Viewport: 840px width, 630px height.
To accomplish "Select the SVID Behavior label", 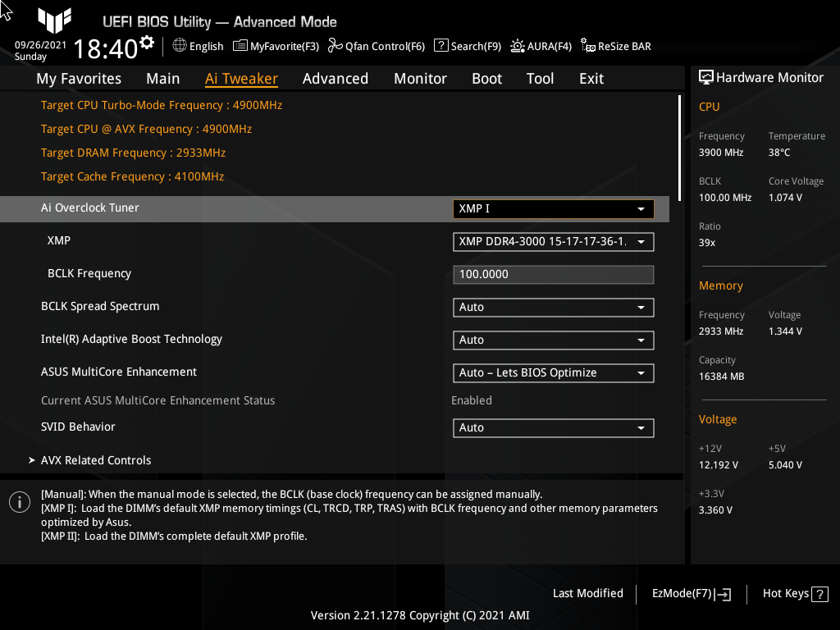I will click(78, 427).
